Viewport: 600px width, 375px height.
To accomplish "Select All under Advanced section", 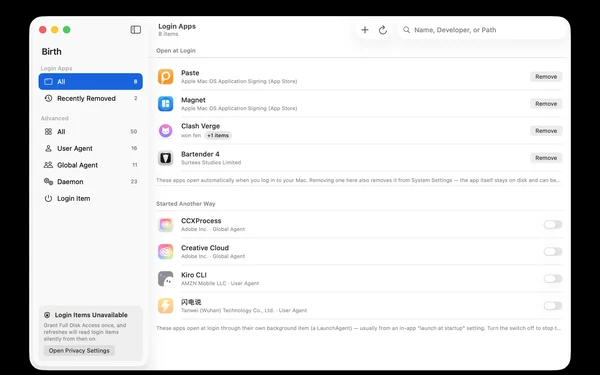I will pos(91,132).
